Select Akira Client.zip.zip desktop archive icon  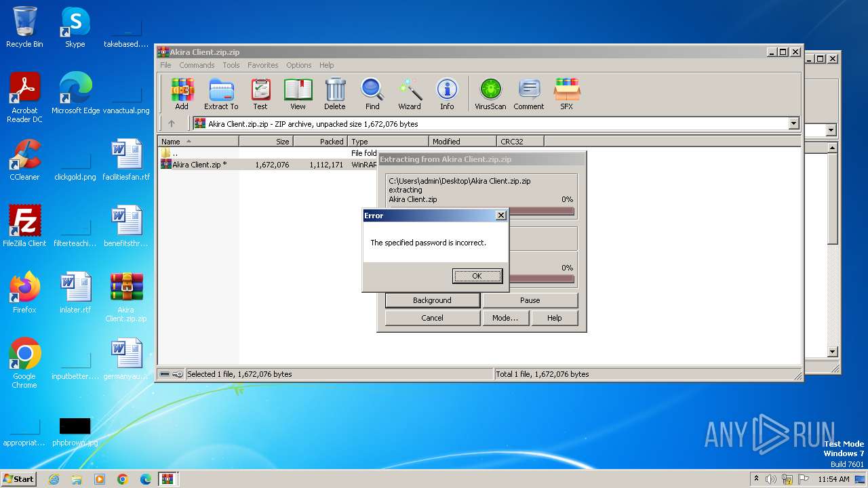pos(126,297)
